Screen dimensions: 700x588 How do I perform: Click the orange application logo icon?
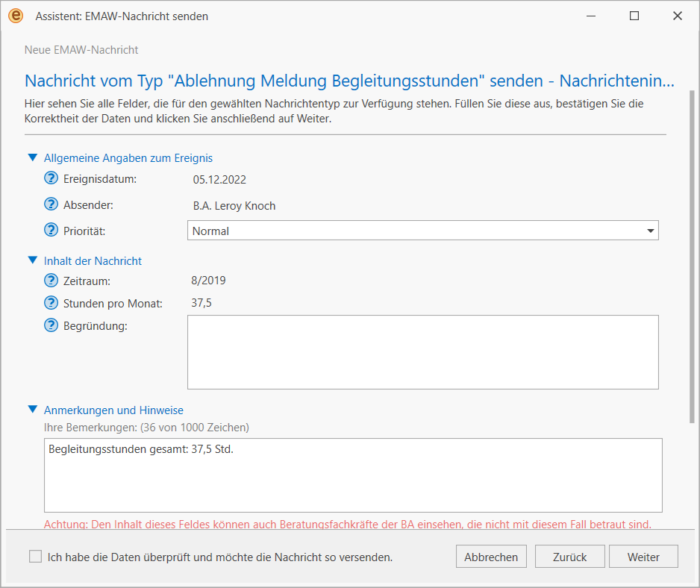(16, 16)
